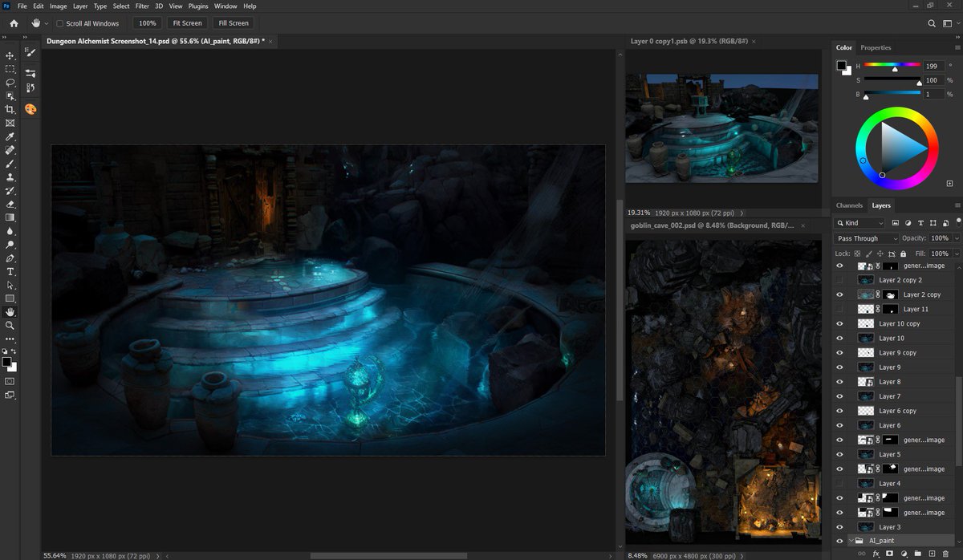This screenshot has width=963, height=560.
Task: Select the Blur tool
Action: (x=10, y=231)
